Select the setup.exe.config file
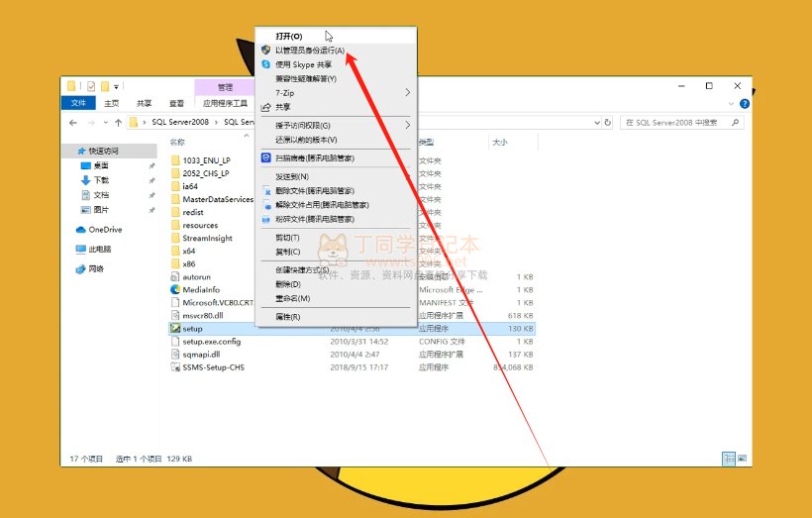 pos(212,342)
